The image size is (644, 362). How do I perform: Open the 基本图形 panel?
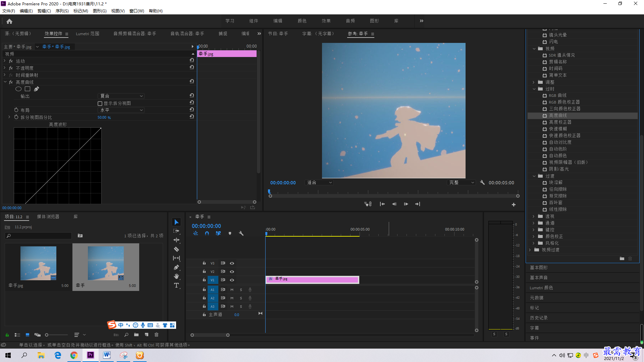click(x=539, y=267)
